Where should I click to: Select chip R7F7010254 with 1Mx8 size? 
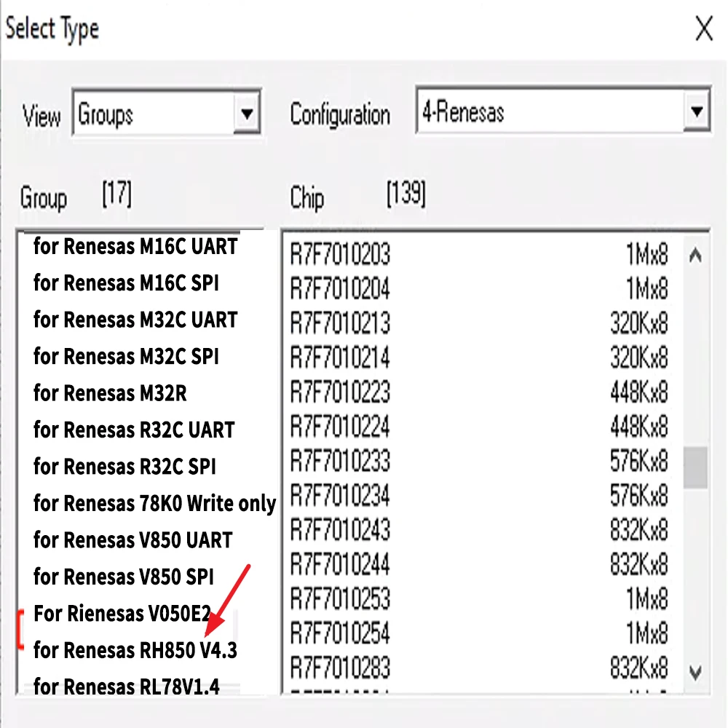point(342,633)
